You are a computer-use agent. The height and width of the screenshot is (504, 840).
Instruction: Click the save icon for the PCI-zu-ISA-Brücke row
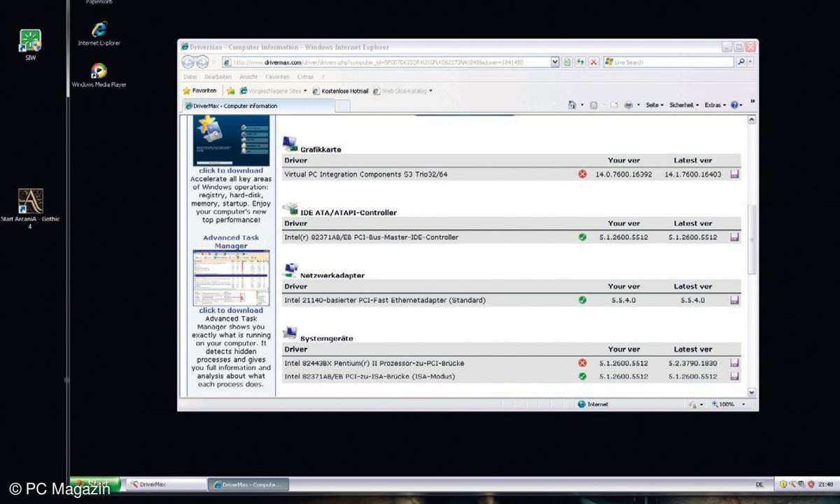(x=734, y=376)
